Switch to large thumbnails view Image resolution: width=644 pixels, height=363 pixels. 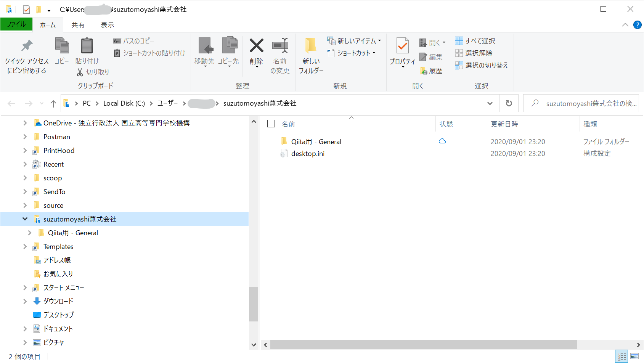pyautogui.click(x=634, y=357)
